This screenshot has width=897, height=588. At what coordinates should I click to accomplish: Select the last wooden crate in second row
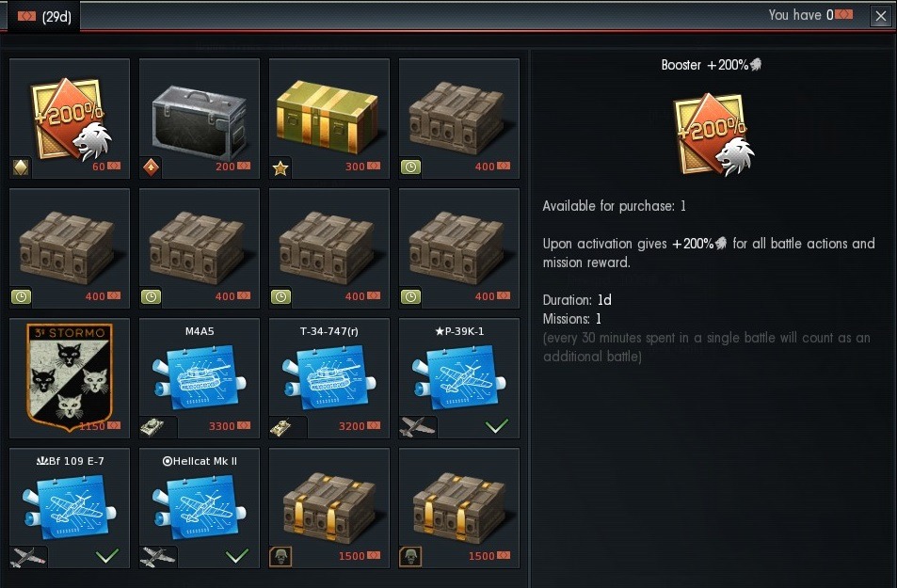(459, 248)
